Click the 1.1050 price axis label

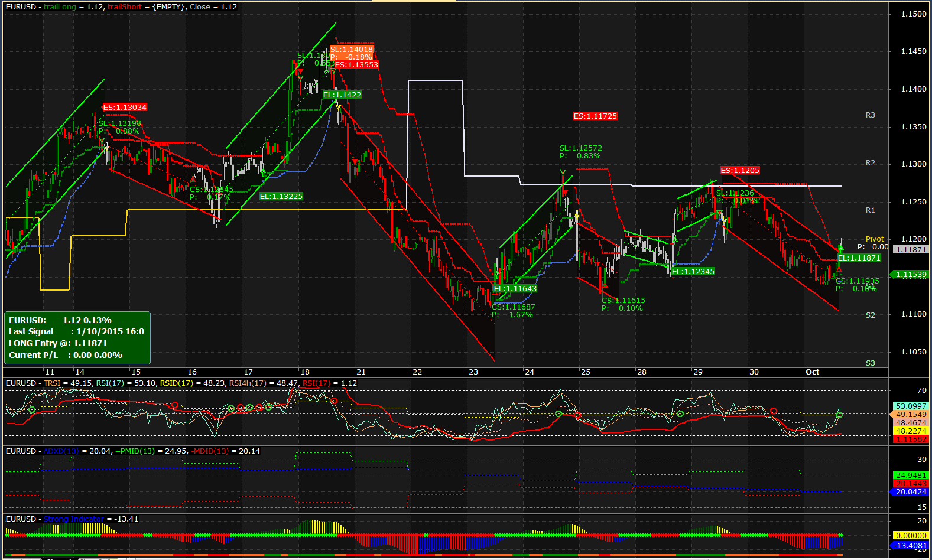914,352
